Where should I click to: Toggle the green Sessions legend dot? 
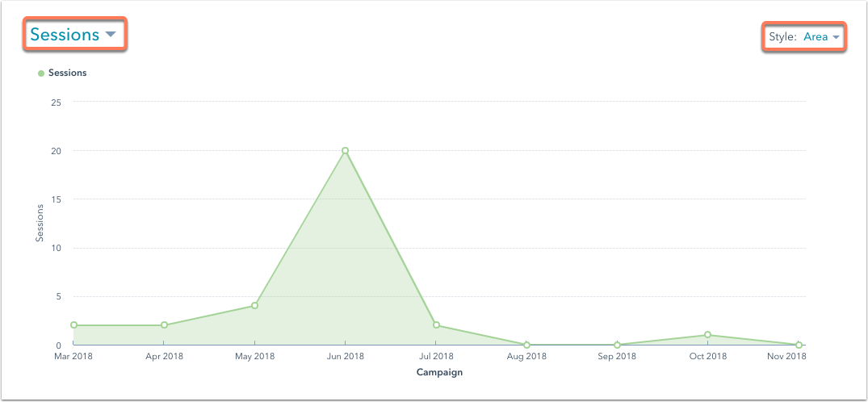point(41,73)
